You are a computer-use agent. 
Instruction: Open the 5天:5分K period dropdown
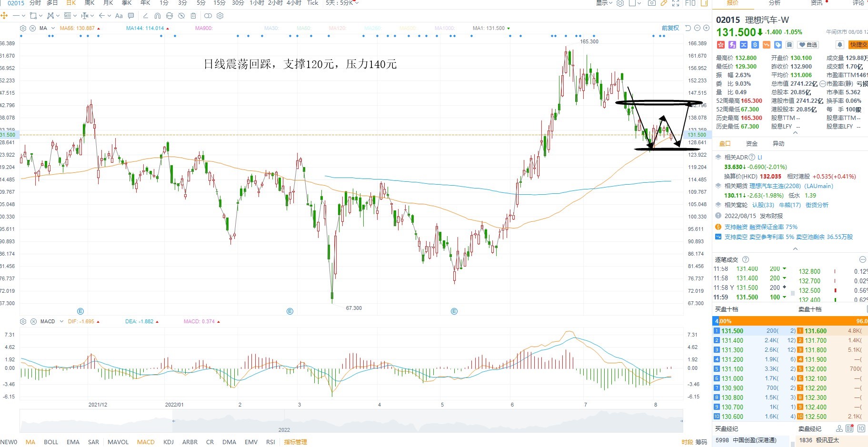(x=342, y=3)
